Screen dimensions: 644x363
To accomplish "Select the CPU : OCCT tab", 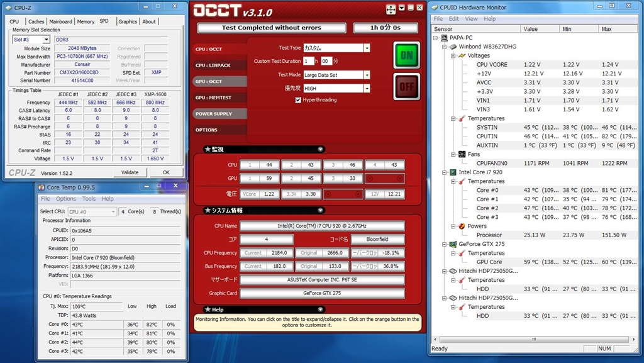I will [220, 49].
